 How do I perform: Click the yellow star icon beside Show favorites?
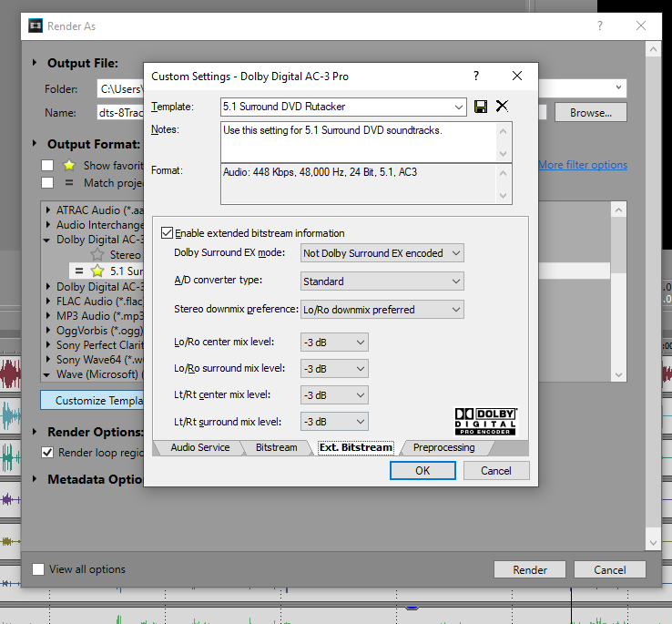click(x=69, y=165)
